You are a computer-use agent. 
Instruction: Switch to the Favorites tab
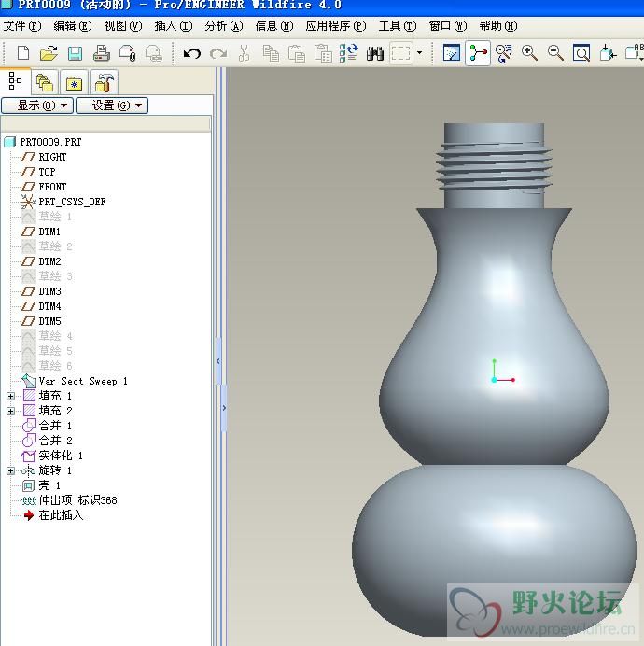click(x=74, y=83)
